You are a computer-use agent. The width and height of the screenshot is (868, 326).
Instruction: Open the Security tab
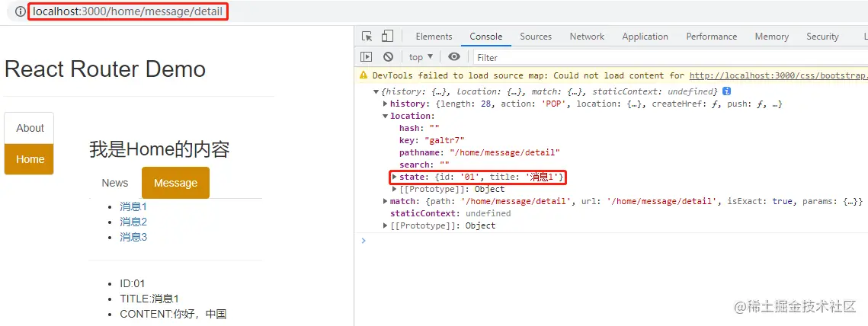pos(822,37)
